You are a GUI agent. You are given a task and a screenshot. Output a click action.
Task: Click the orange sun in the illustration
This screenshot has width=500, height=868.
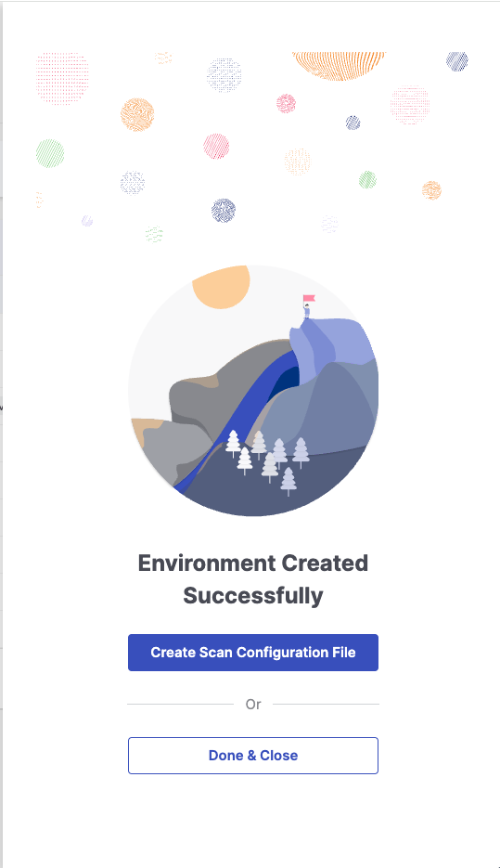click(x=221, y=287)
